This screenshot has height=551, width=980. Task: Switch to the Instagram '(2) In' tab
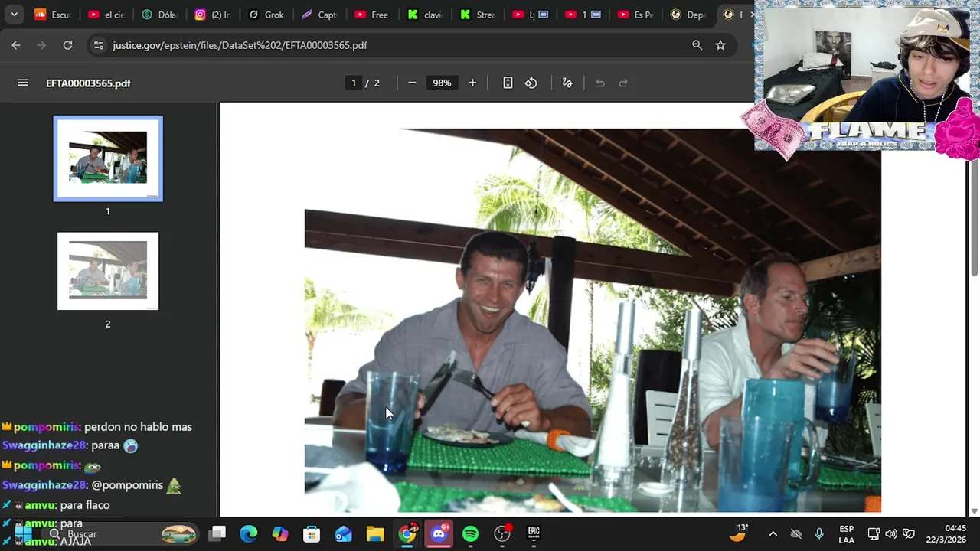coord(213,15)
